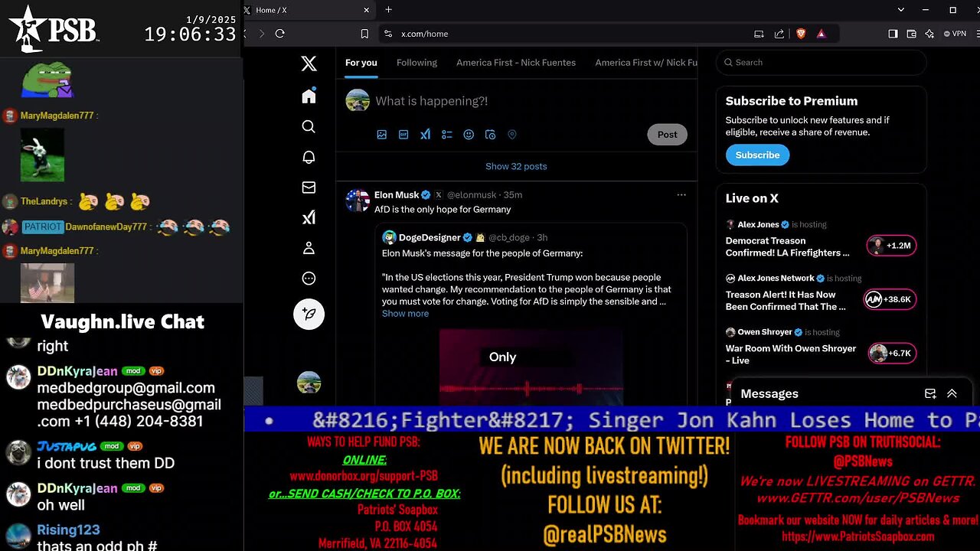Screen dimensions: 980x551
Task: Bookmark this page in the browser
Action: (364, 34)
